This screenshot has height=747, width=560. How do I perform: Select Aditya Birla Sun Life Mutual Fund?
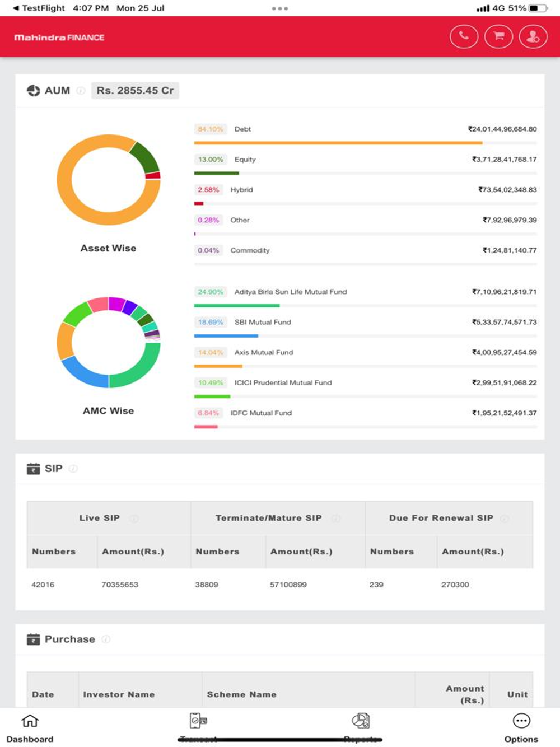291,292
